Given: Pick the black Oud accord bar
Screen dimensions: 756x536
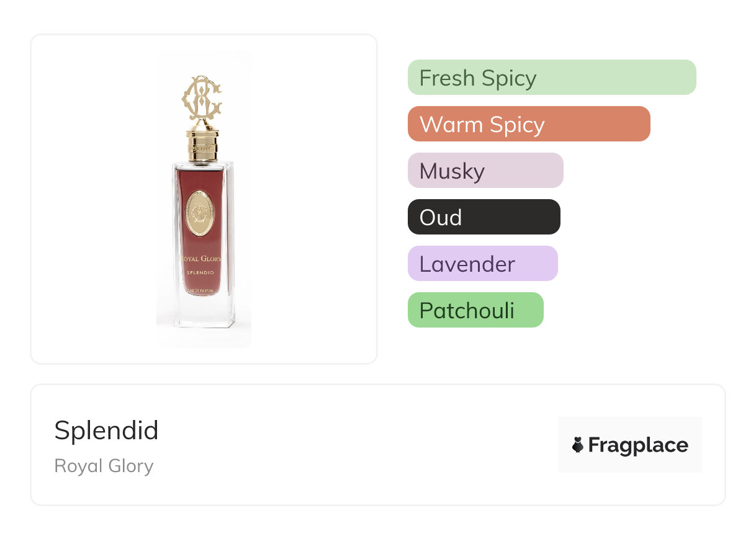Looking at the screenshot, I should pyautogui.click(x=484, y=217).
